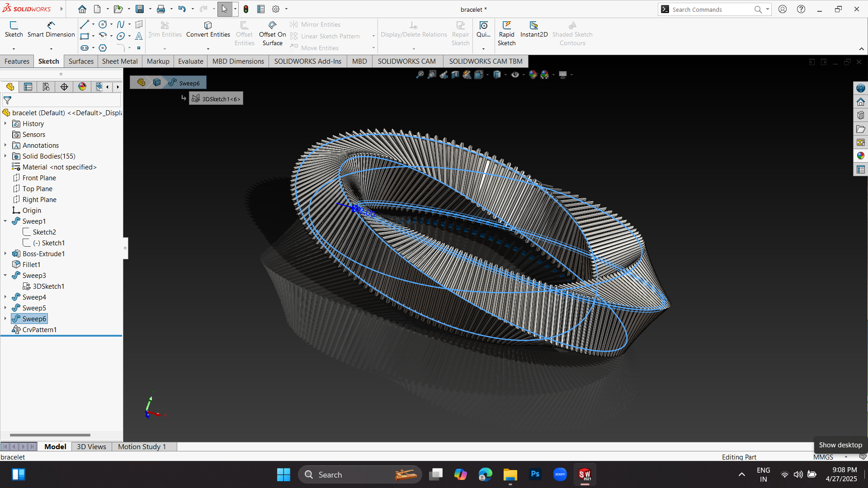Open the DisplayManager tab icon

click(x=82, y=87)
